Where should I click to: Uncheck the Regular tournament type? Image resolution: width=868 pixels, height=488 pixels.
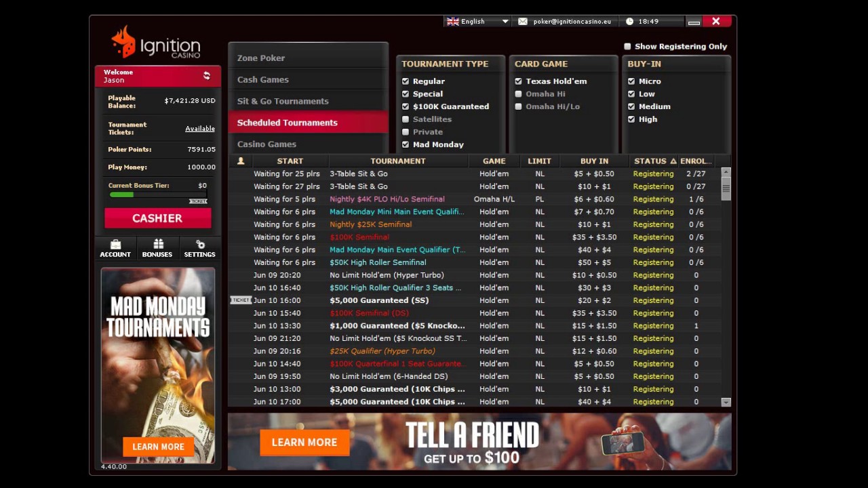406,81
